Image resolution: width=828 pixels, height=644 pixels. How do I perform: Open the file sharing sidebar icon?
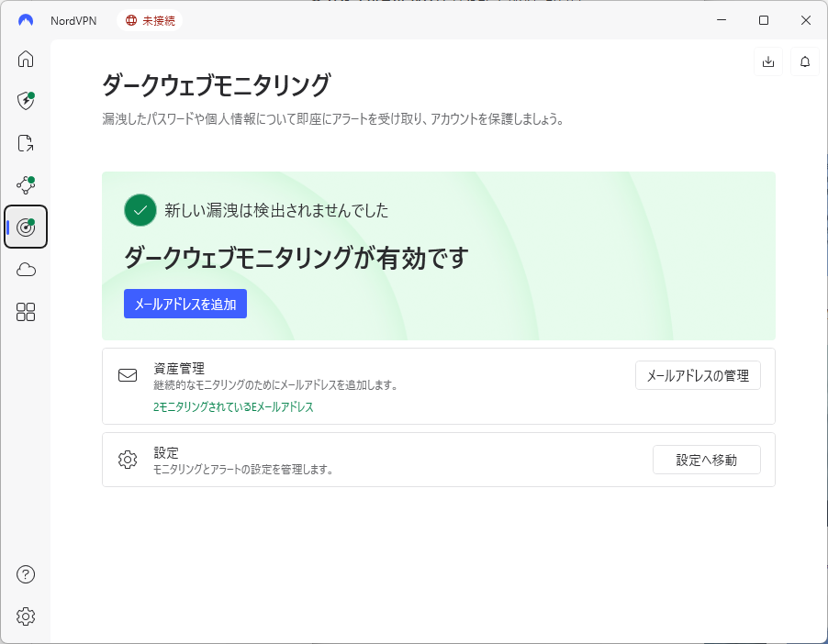tap(25, 143)
